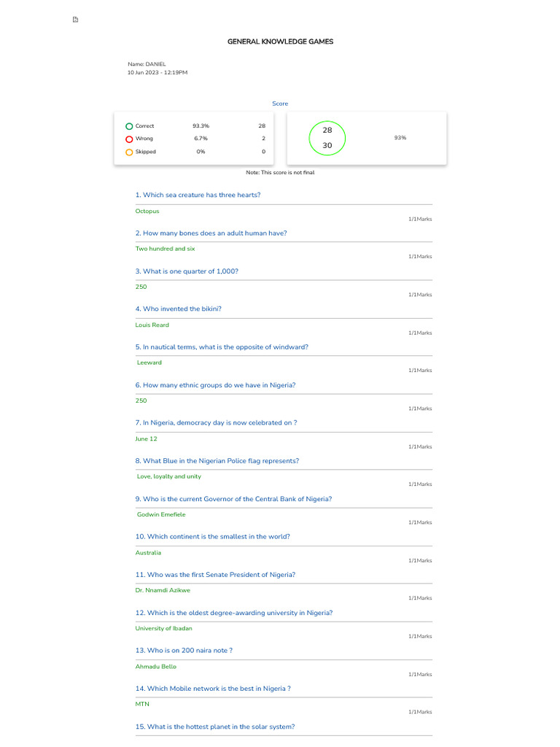Click the Name: DANIEL label

point(147,64)
